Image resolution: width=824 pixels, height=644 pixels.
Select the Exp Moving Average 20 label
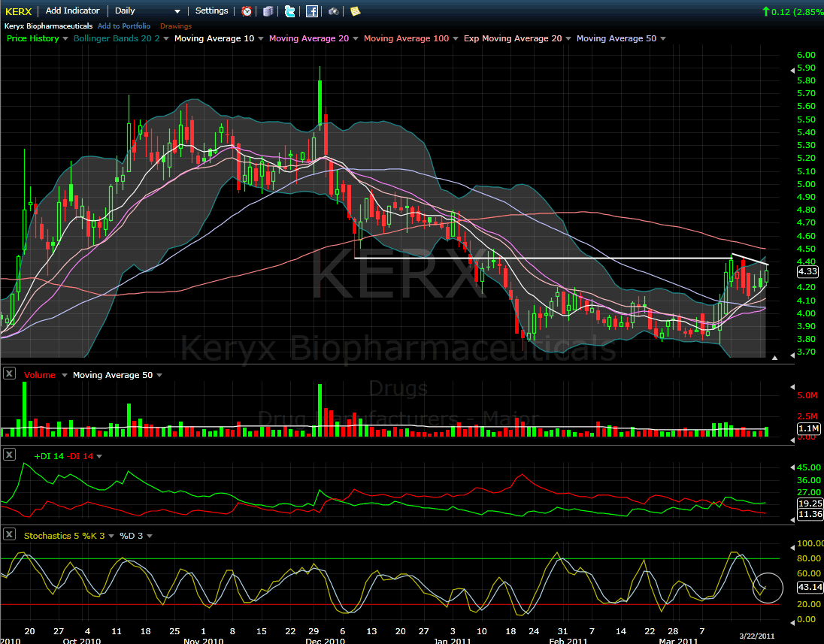[513, 38]
